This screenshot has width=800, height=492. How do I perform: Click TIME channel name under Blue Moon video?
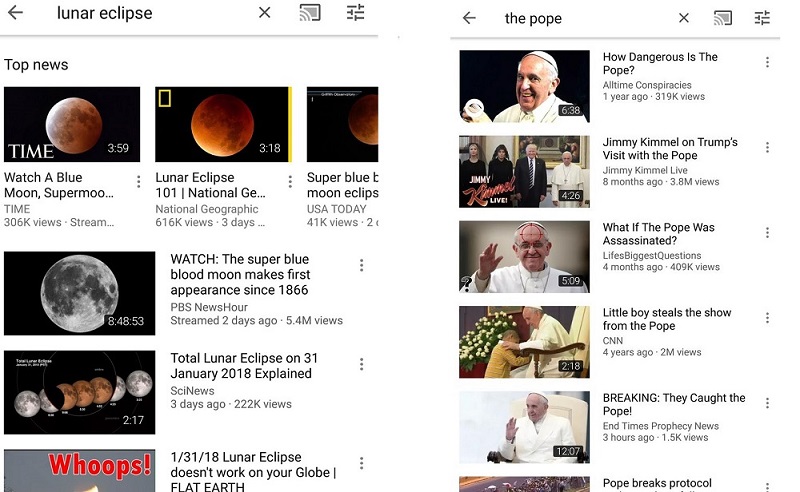(17, 209)
